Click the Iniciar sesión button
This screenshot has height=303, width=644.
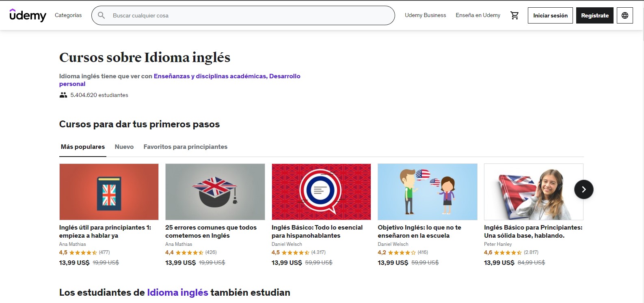[x=550, y=15]
